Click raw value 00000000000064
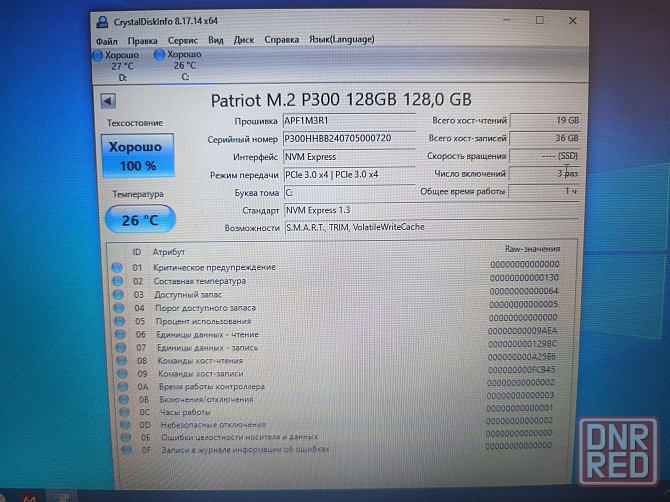The image size is (670, 502). [x=524, y=291]
